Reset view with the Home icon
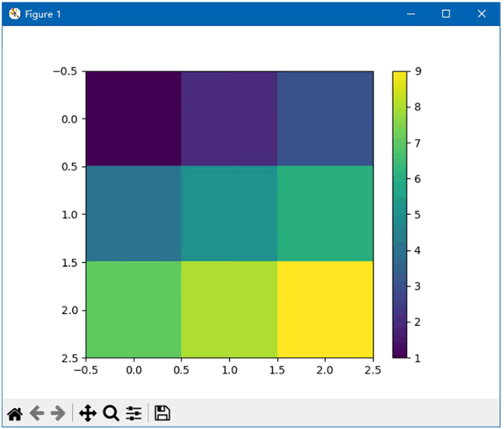This screenshot has width=504, height=429. [15, 413]
